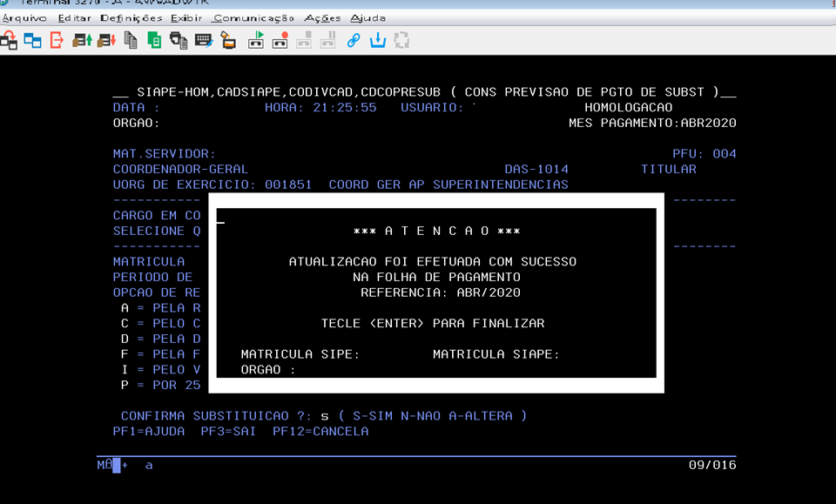Screen dimensions: 836x504
Task: Open the Comunicação menu
Action: coord(253,17)
